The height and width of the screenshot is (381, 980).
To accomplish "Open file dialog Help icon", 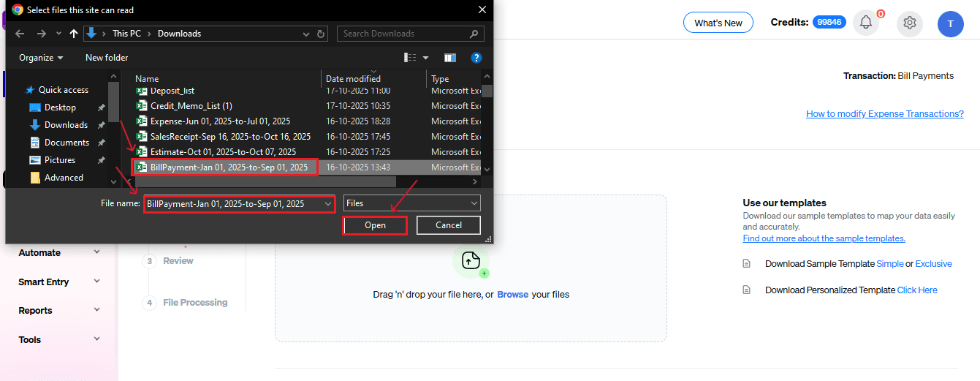I will pos(476,58).
